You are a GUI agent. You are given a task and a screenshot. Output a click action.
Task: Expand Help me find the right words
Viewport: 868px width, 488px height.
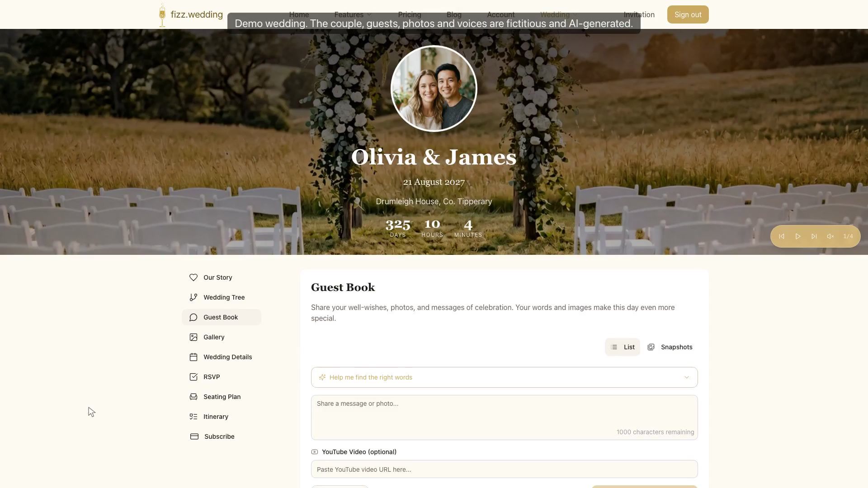505,377
